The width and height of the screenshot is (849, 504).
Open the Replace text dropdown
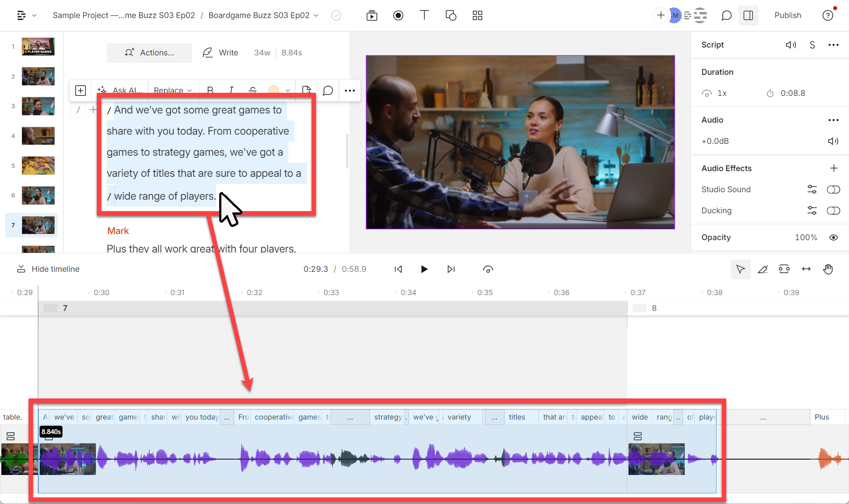(x=172, y=90)
